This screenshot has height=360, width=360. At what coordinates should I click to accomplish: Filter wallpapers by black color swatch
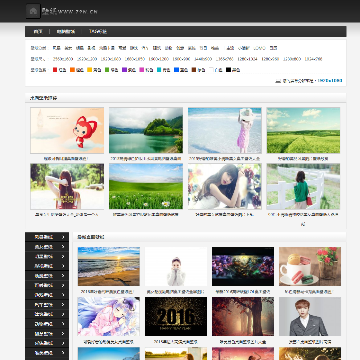point(228,70)
